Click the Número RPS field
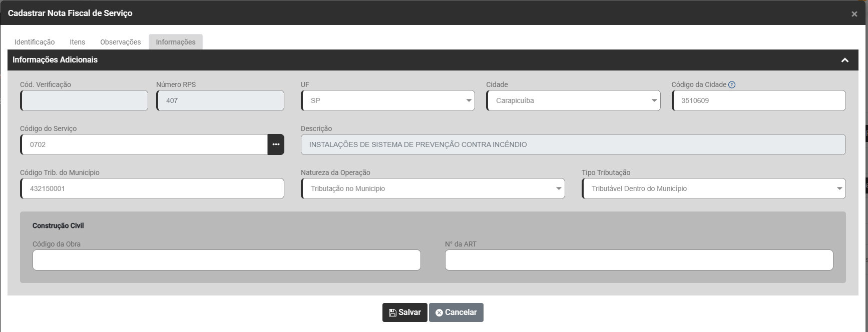 (x=220, y=100)
